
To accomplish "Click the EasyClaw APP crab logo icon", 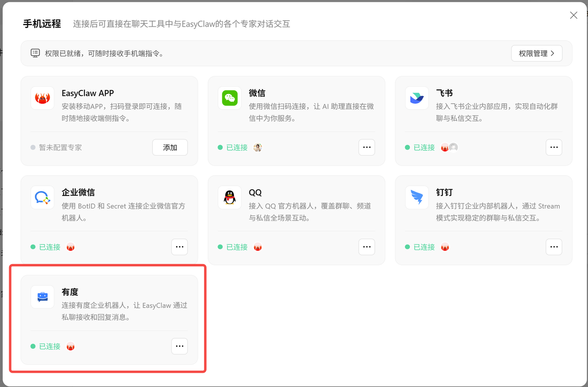I will [x=42, y=98].
